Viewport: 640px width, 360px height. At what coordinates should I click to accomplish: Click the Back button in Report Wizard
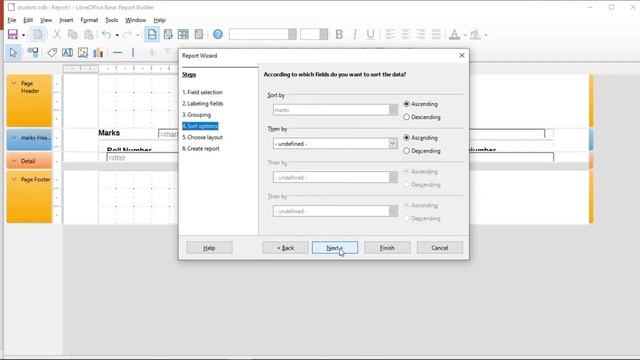pyautogui.click(x=285, y=248)
